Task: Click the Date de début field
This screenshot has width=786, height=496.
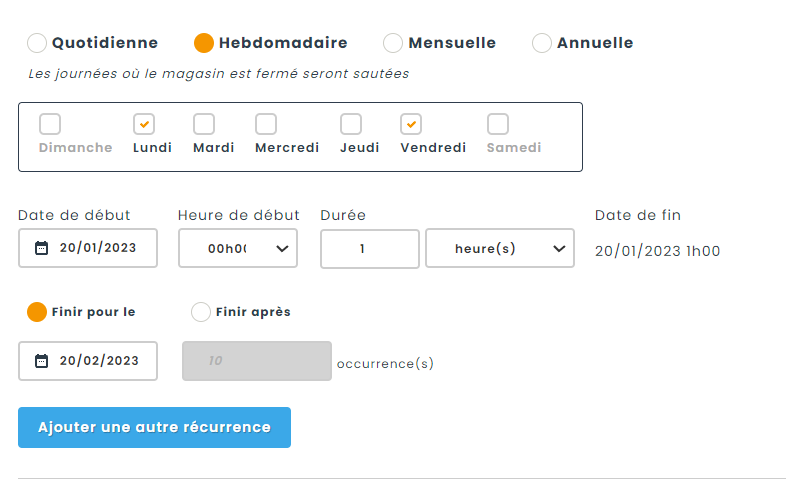Action: coord(98,248)
